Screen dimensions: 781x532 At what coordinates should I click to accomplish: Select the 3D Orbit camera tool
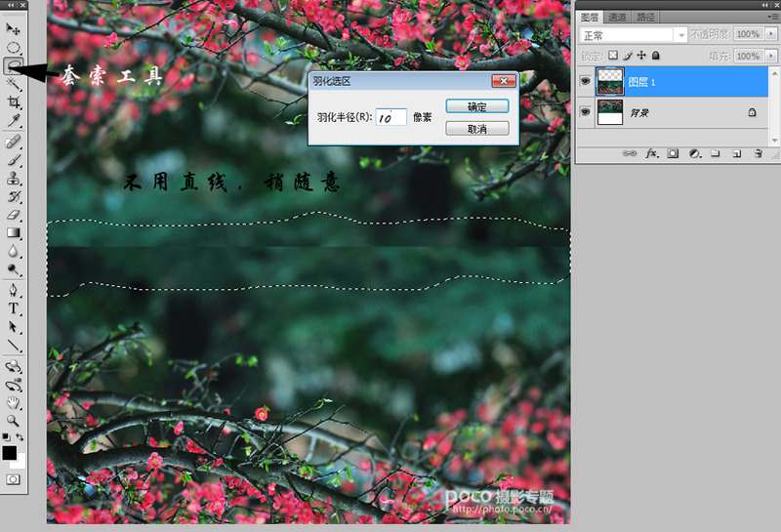[x=13, y=385]
